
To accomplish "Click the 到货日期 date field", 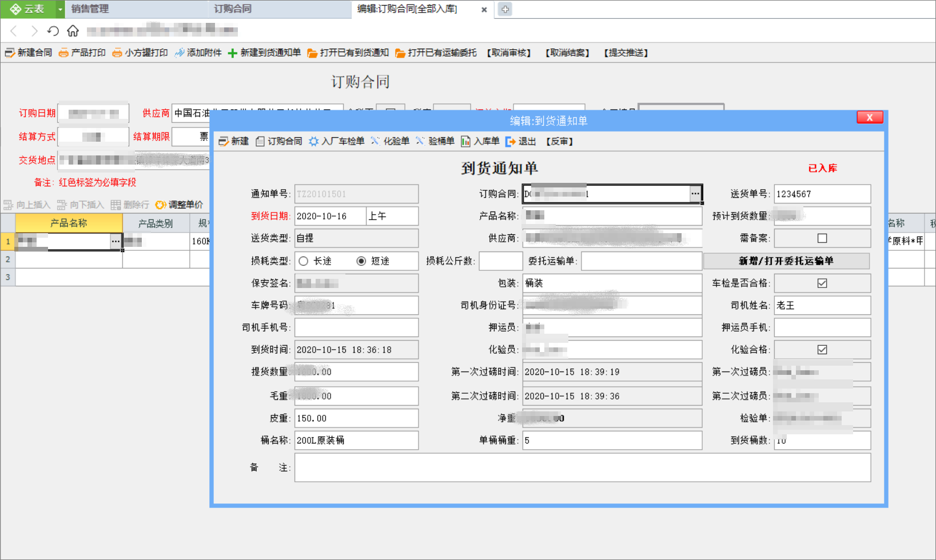I will (330, 216).
